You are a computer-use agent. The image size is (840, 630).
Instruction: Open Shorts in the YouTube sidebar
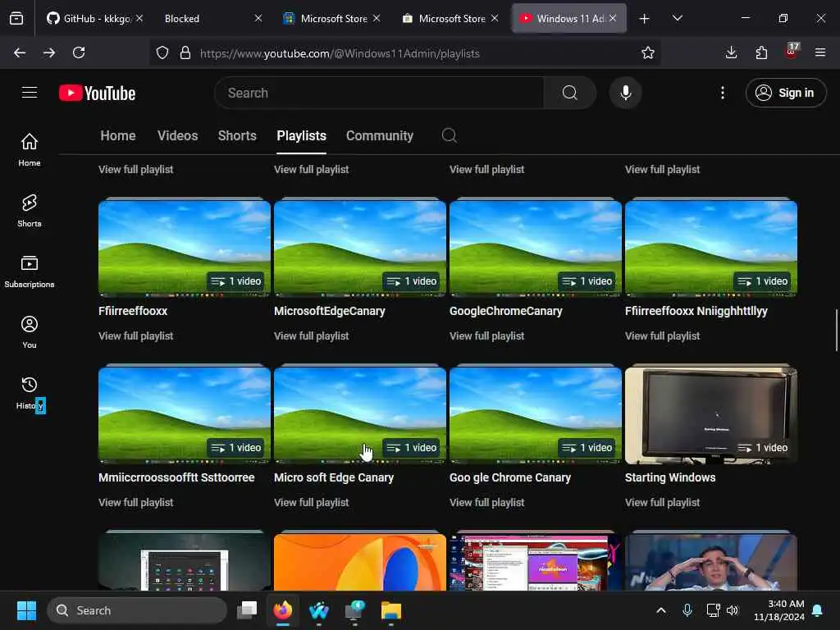[30, 211]
